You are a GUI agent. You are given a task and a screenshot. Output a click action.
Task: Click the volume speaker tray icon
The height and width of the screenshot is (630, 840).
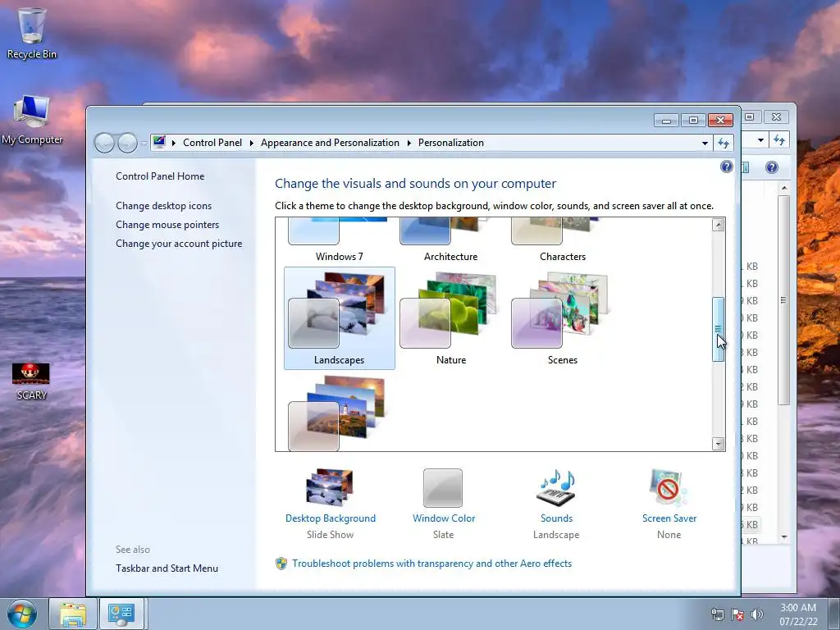click(757, 614)
